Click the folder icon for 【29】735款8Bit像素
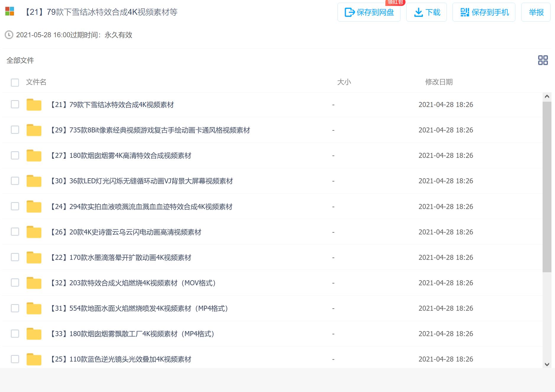555x392 pixels. click(x=34, y=130)
